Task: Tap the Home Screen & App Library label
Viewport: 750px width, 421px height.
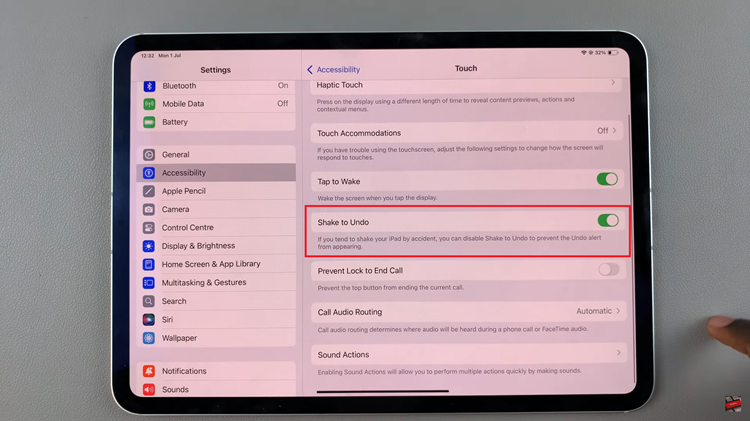Action: (211, 264)
